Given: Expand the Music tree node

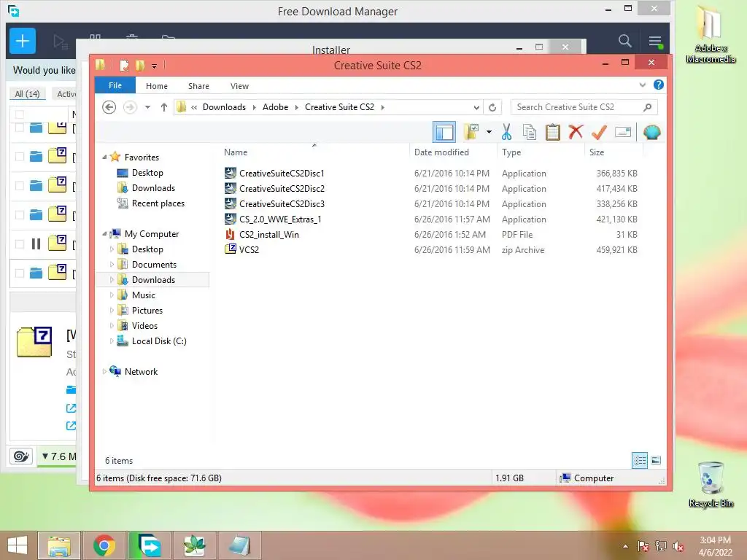Looking at the screenshot, I should [x=112, y=295].
